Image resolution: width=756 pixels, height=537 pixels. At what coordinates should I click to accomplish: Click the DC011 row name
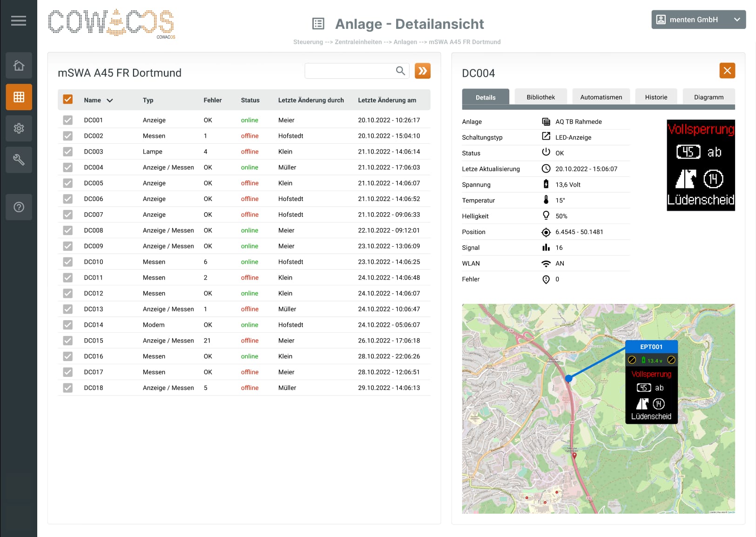(94, 277)
